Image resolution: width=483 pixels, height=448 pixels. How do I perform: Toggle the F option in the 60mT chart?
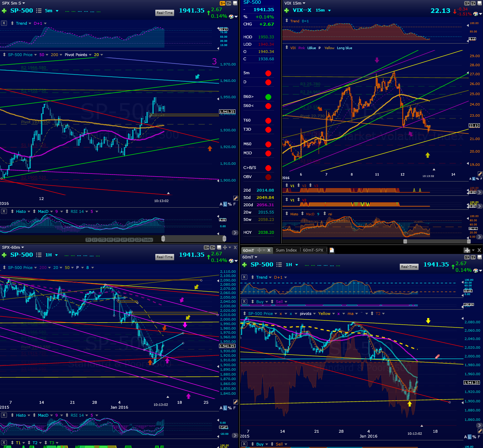point(479,437)
